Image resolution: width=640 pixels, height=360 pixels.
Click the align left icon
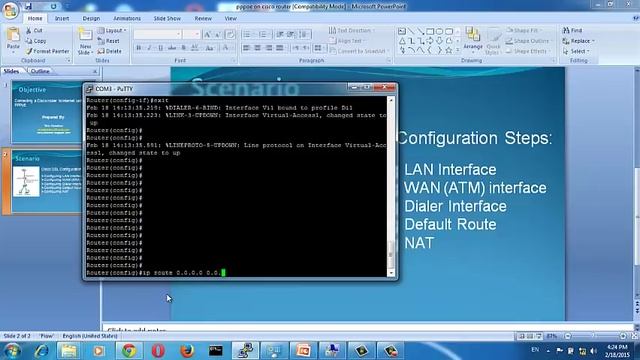[x=246, y=48]
